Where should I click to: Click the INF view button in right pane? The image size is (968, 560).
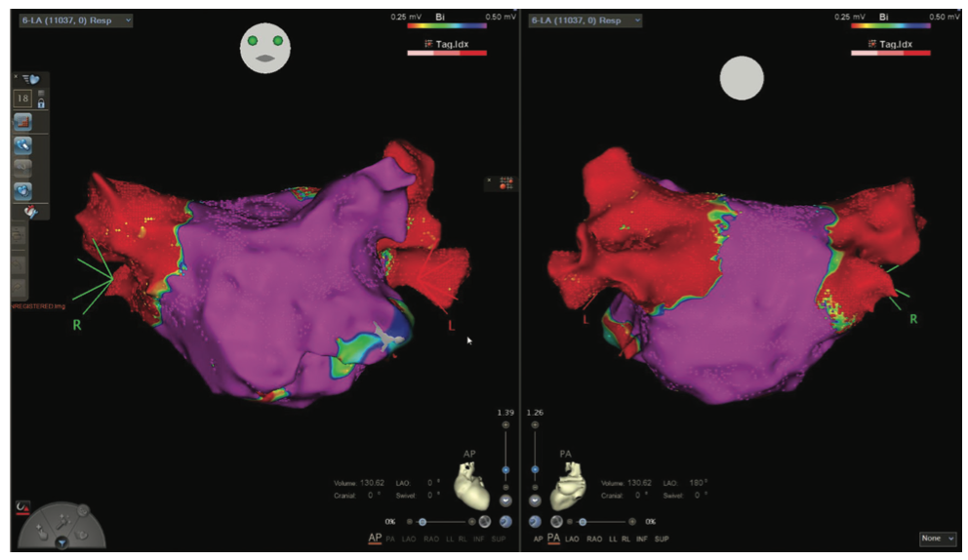point(641,539)
